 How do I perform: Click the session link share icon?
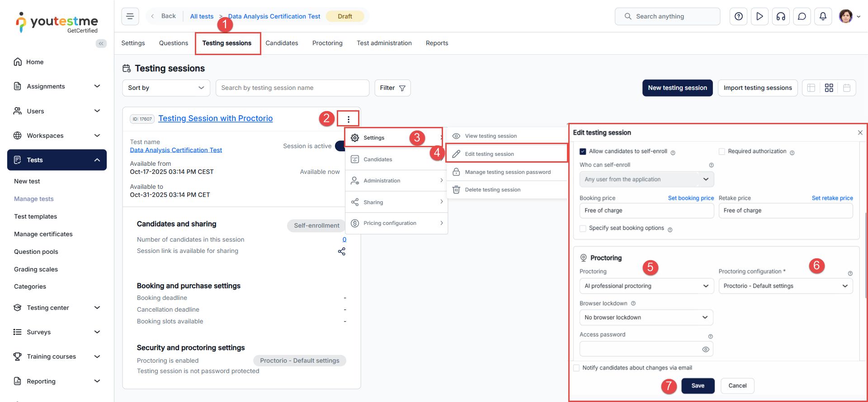click(x=342, y=252)
